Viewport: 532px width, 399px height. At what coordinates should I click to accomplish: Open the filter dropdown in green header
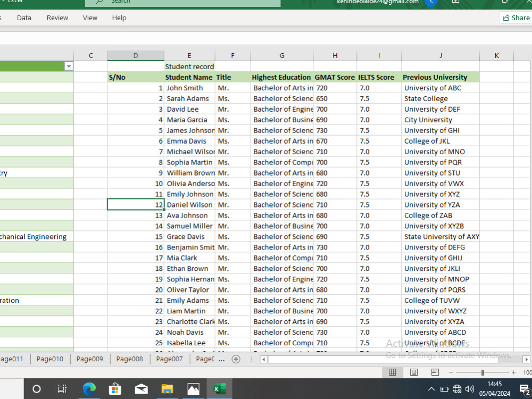click(69, 66)
